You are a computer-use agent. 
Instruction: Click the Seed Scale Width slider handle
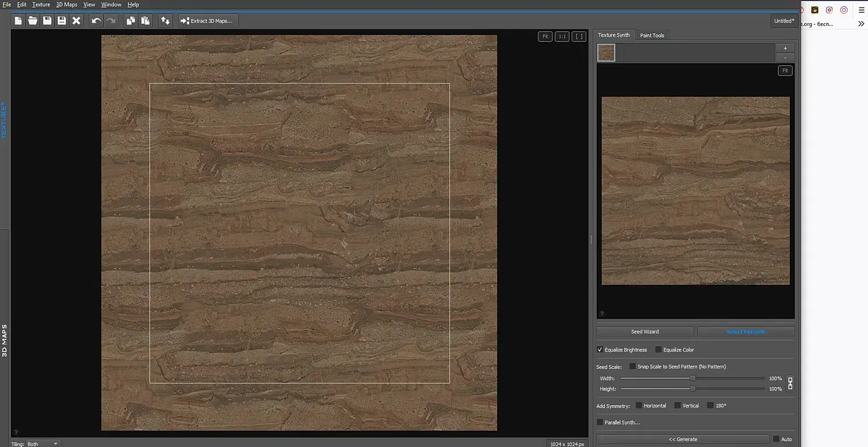(692, 379)
